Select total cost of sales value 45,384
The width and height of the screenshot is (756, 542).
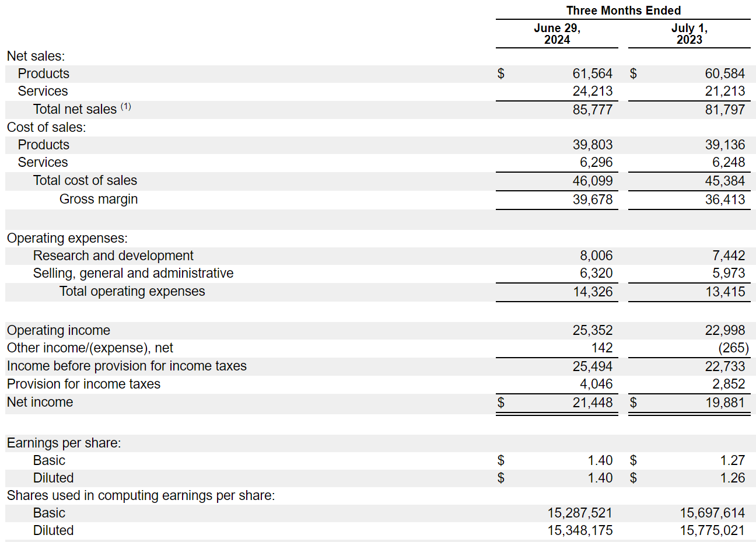click(x=724, y=181)
